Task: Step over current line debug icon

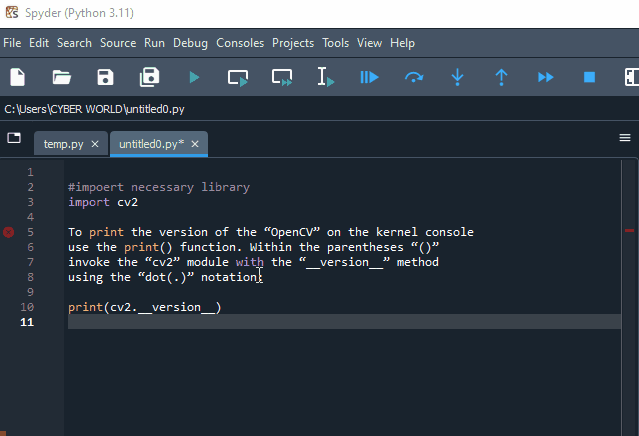Action: tap(414, 77)
